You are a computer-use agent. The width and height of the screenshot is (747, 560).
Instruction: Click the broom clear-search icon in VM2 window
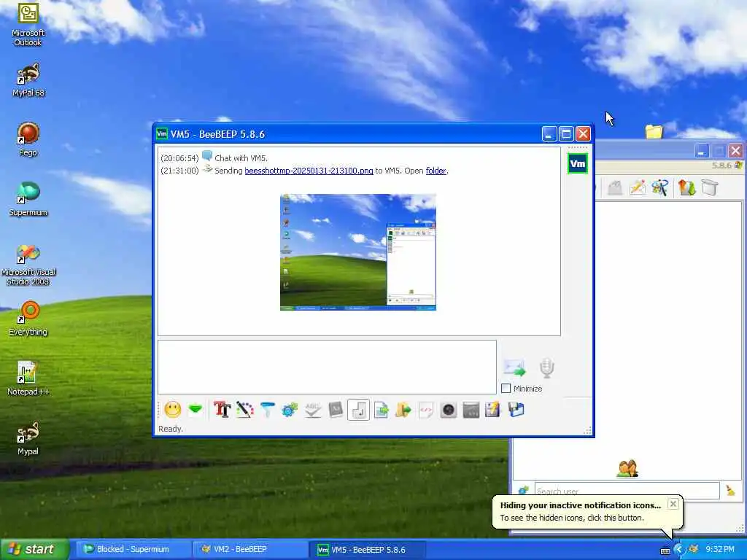730,491
